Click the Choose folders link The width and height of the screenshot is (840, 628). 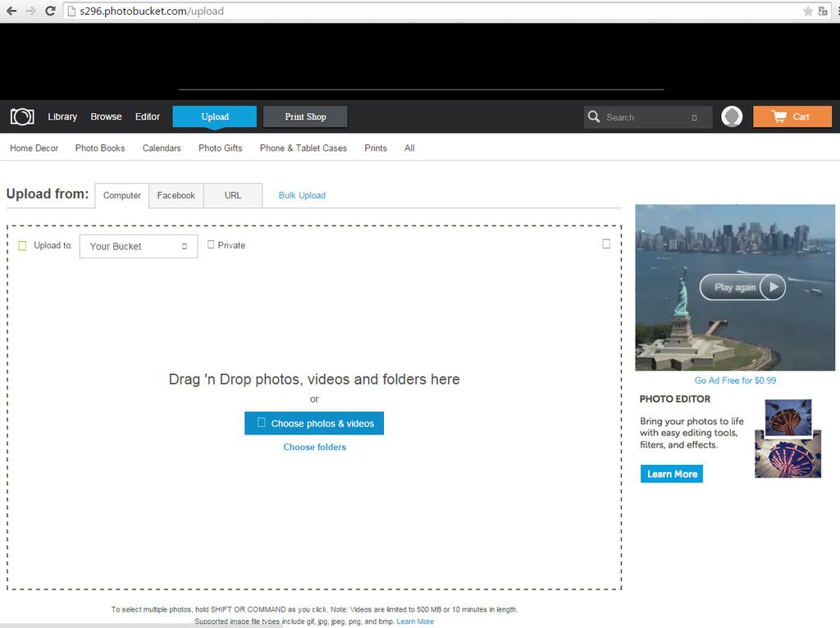pyautogui.click(x=315, y=447)
